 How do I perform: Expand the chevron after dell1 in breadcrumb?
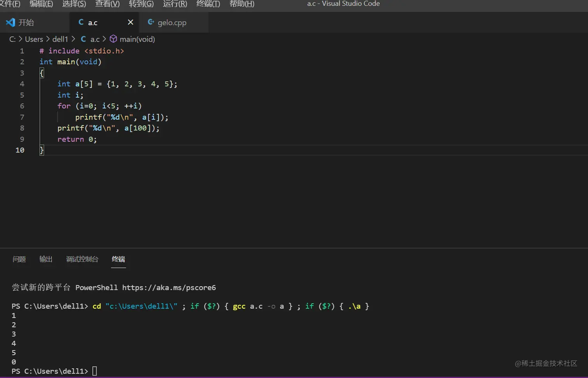(x=73, y=39)
